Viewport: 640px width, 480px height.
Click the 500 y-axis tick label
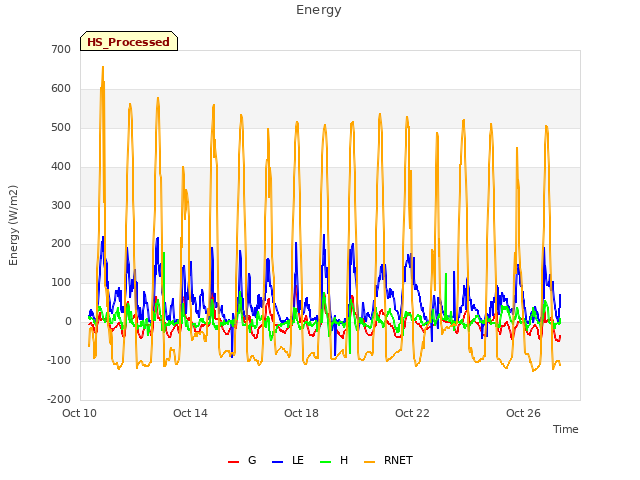(61, 127)
